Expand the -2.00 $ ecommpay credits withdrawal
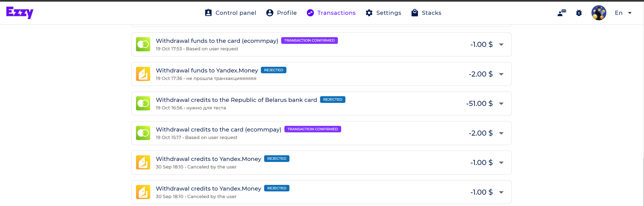 (x=501, y=133)
